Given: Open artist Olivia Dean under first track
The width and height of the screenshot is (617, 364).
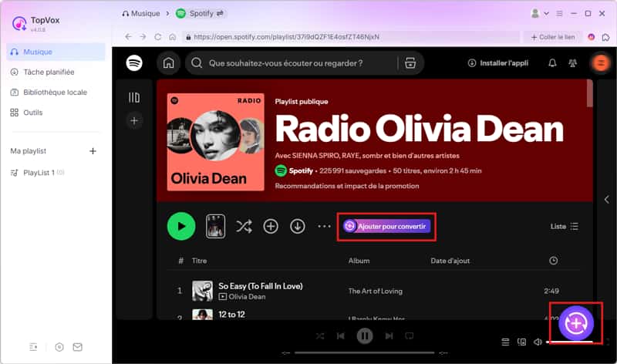Looking at the screenshot, I should 247,297.
